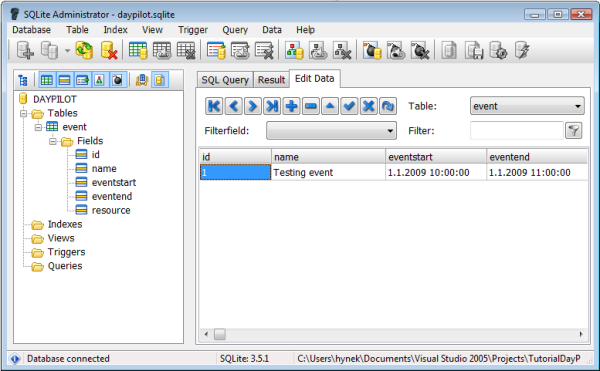Click the name column header in grid
Image resolution: width=600 pixels, height=371 pixels.
pos(328,157)
